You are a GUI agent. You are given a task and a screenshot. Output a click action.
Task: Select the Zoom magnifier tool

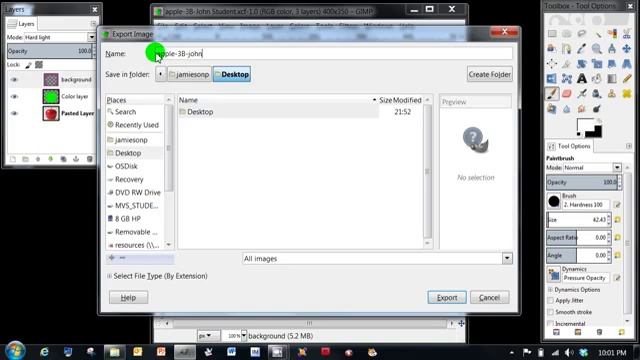click(x=597, y=49)
